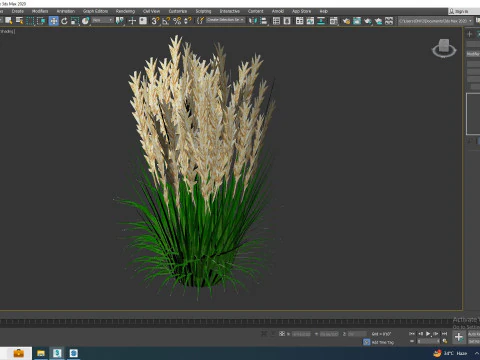The width and height of the screenshot is (480, 360).
Task: Click Edit Named Selection Sets icon
Action: (200, 21)
